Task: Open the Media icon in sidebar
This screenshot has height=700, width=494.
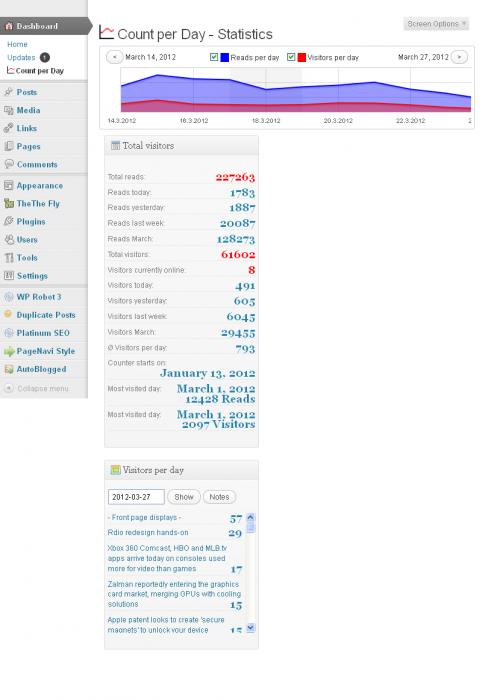Action: (x=8, y=110)
